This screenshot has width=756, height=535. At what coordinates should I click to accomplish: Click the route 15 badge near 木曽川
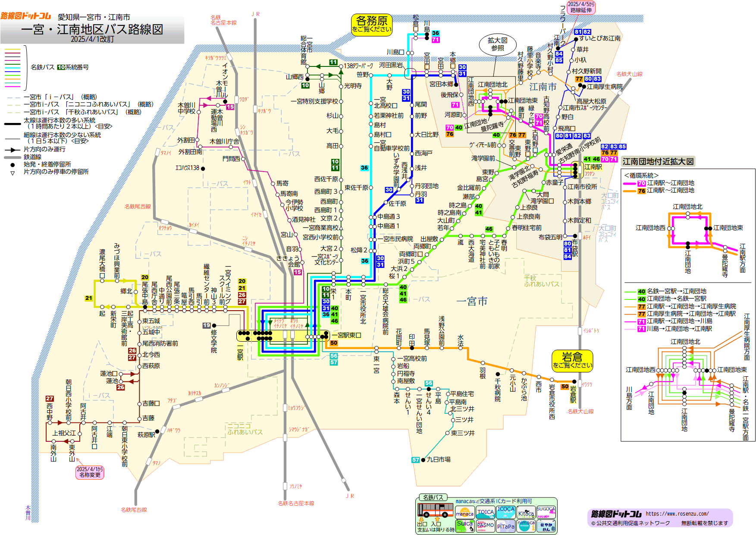[230, 107]
